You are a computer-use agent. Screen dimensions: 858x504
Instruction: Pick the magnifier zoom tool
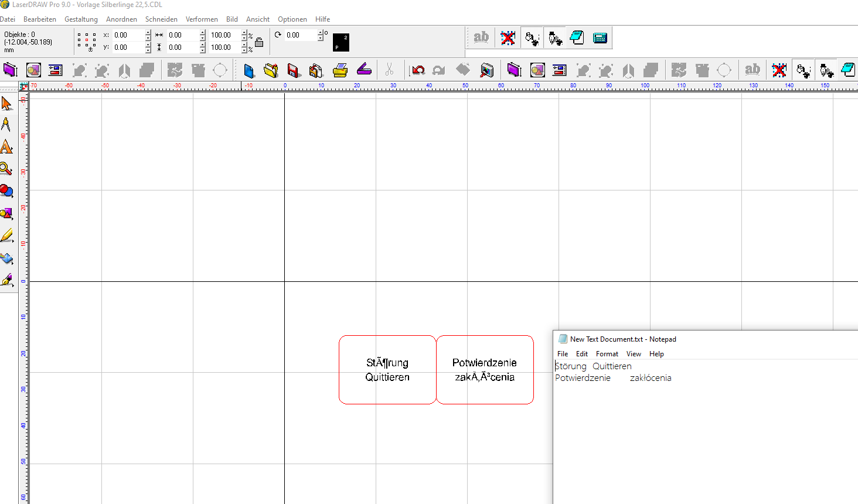tap(6, 169)
